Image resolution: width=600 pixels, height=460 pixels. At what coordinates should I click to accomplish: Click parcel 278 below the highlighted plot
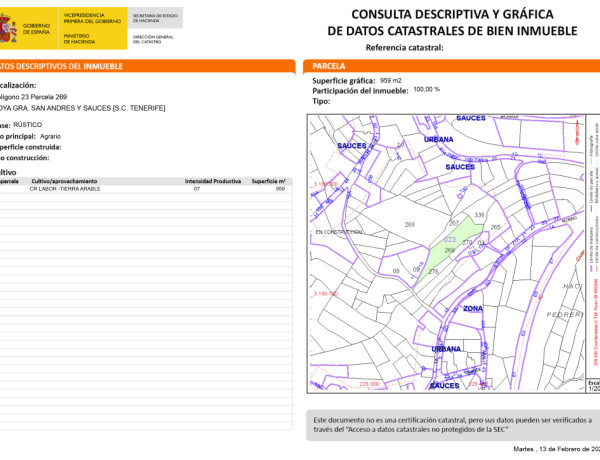433,271
